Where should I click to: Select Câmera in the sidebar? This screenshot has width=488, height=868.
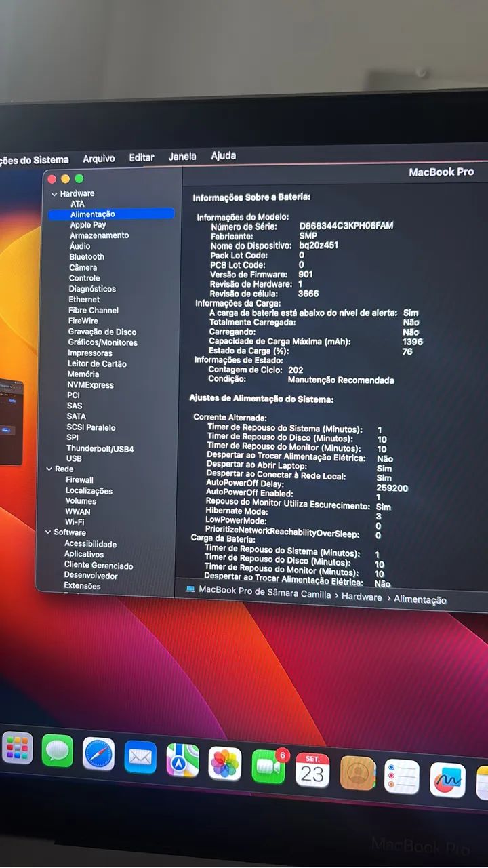[x=83, y=267]
